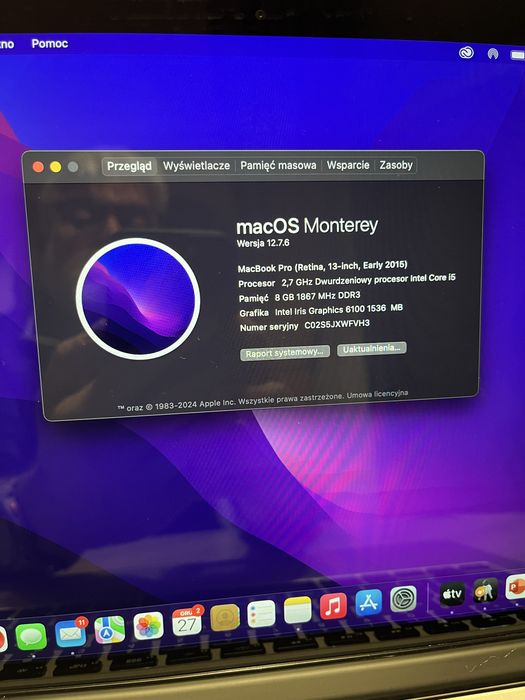Open the Calendar icon showing 27
The height and width of the screenshot is (700, 525).
[187, 621]
